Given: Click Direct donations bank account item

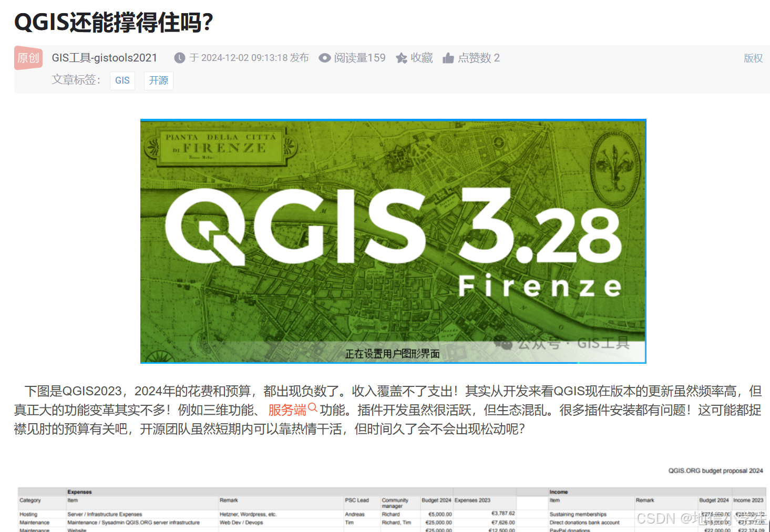Looking at the screenshot, I should [584, 523].
